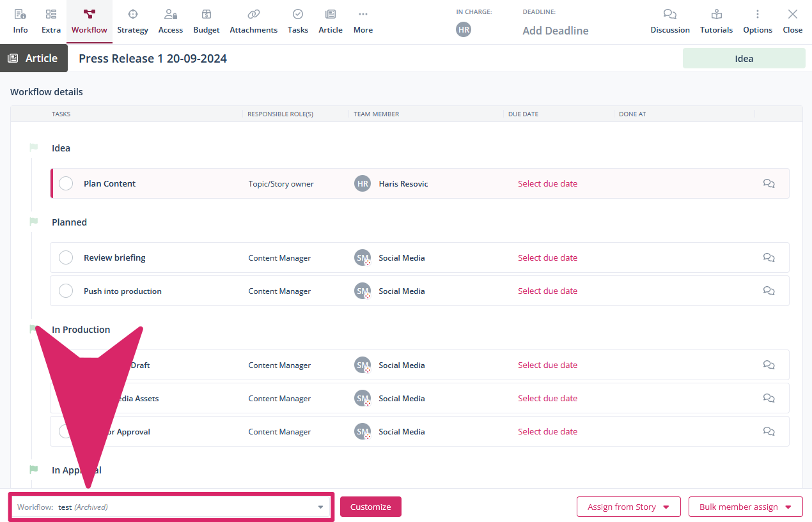Open comments for the Draft task
812x522 pixels.
click(769, 365)
